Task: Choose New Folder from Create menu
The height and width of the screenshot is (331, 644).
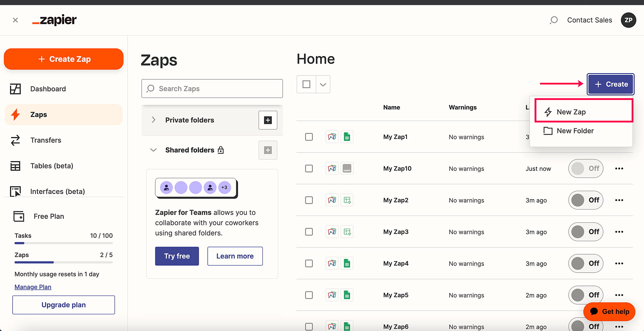Action: pyautogui.click(x=575, y=131)
